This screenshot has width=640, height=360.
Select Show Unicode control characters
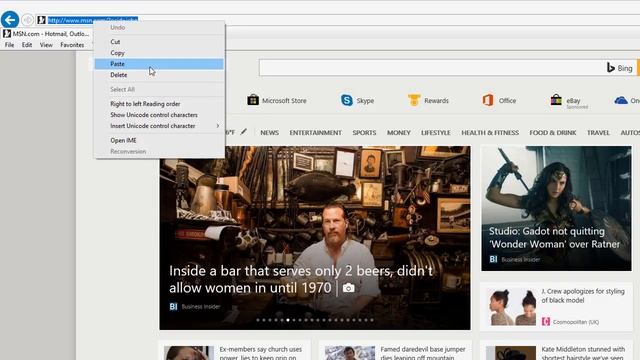click(159, 115)
